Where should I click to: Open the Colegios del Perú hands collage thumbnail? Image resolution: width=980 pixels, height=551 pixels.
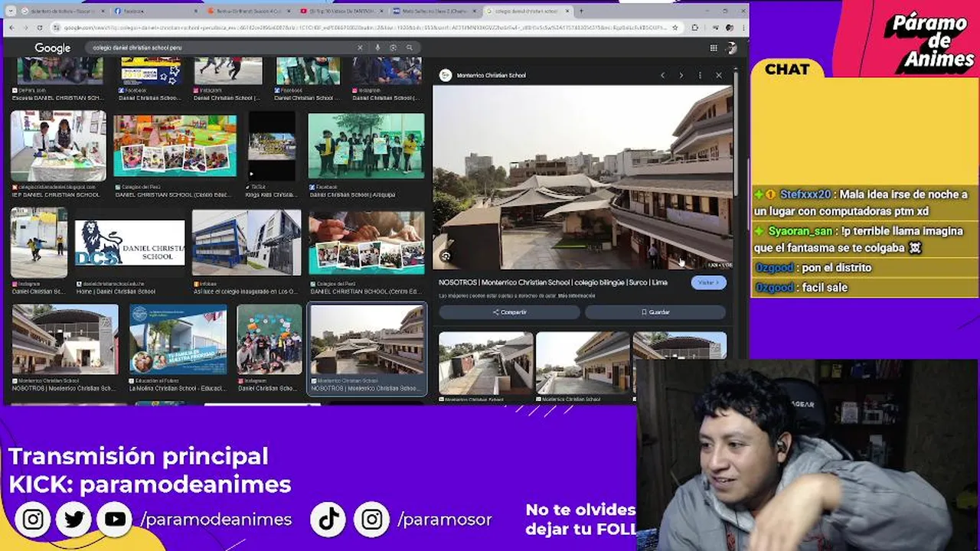367,243
